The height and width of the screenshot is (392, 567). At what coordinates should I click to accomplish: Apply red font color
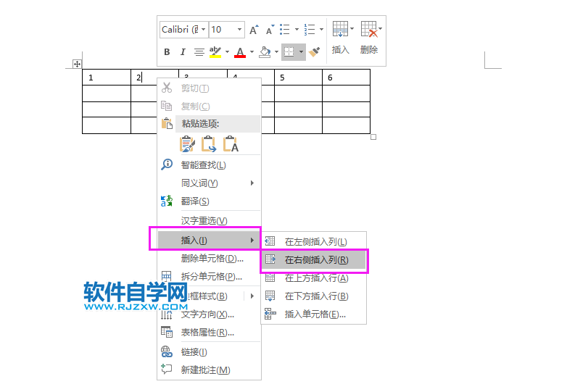point(240,52)
